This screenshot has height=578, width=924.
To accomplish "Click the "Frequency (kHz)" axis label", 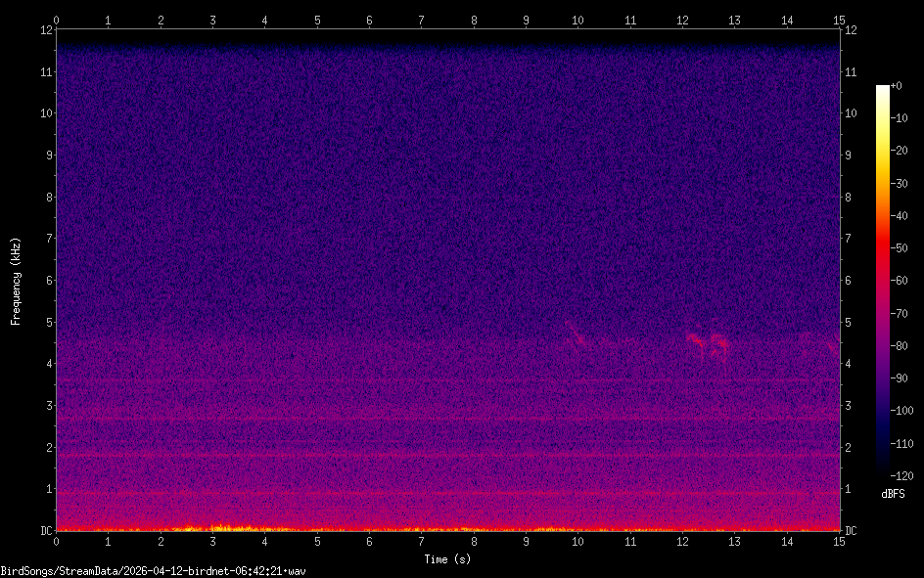I will coord(16,281).
